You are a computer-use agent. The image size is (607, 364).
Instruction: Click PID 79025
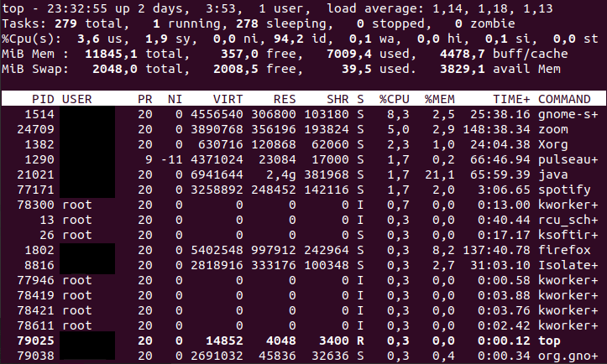(x=35, y=341)
